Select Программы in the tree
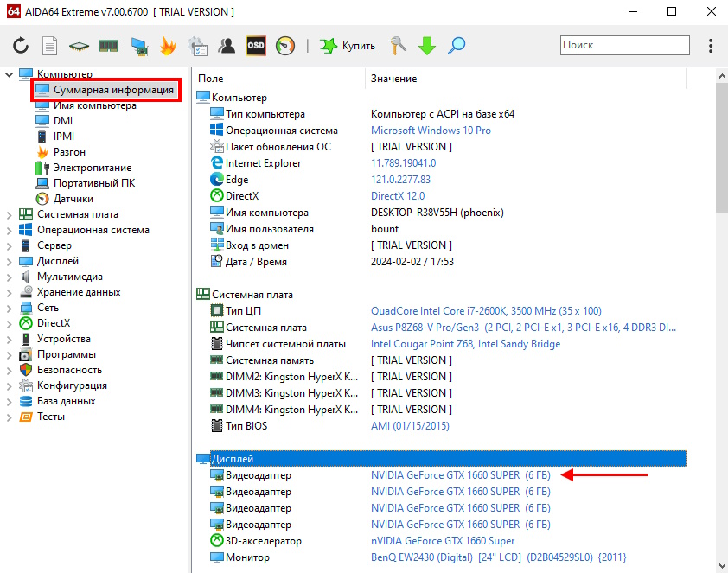728x573 pixels. (67, 354)
